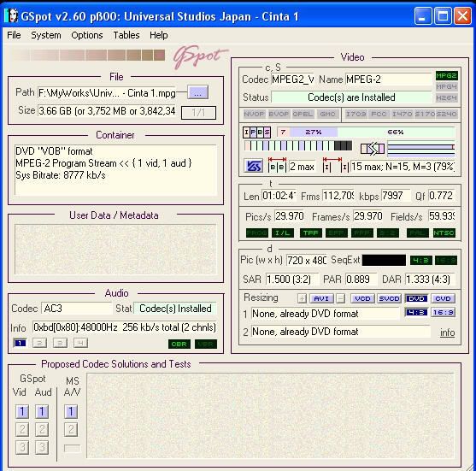Select audio stream 2 button
This screenshot has height=471, width=476.
39,343
